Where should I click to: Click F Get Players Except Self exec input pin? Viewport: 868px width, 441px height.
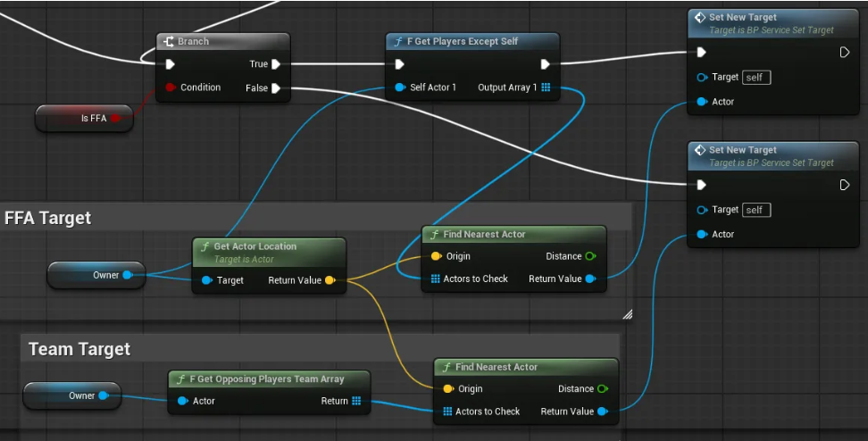[399, 64]
